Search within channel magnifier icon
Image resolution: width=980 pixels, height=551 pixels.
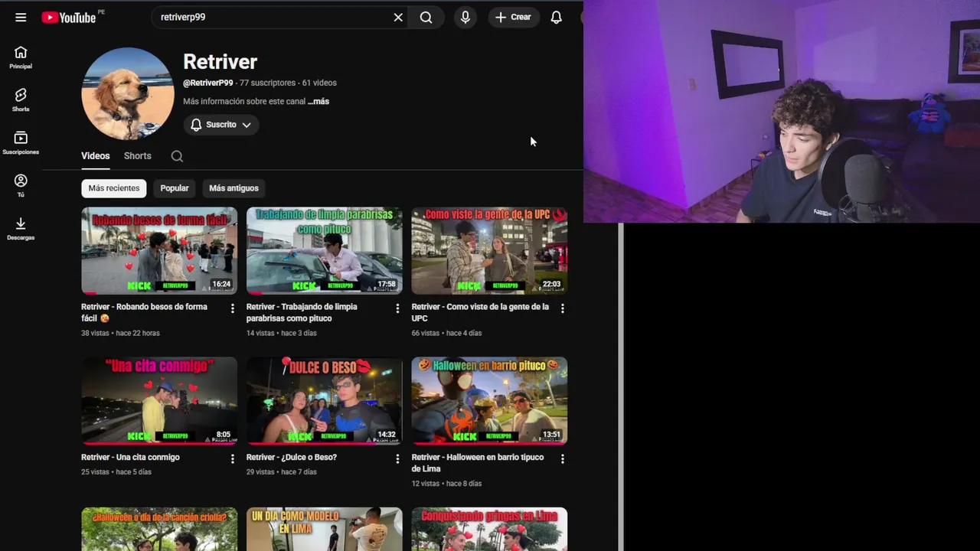pos(177,156)
